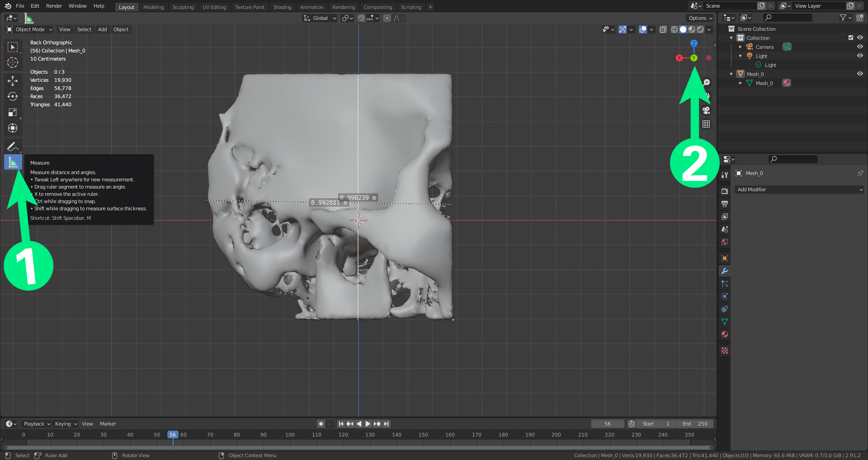Click the Options button in header
The width and height of the screenshot is (868, 460).
tap(699, 18)
